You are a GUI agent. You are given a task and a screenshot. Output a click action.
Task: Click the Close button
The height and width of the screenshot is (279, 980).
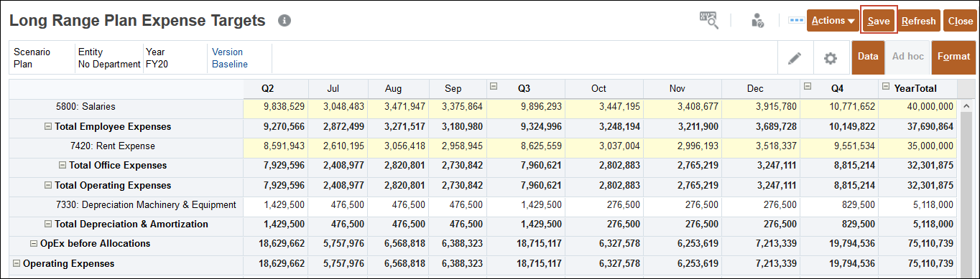pos(960,21)
